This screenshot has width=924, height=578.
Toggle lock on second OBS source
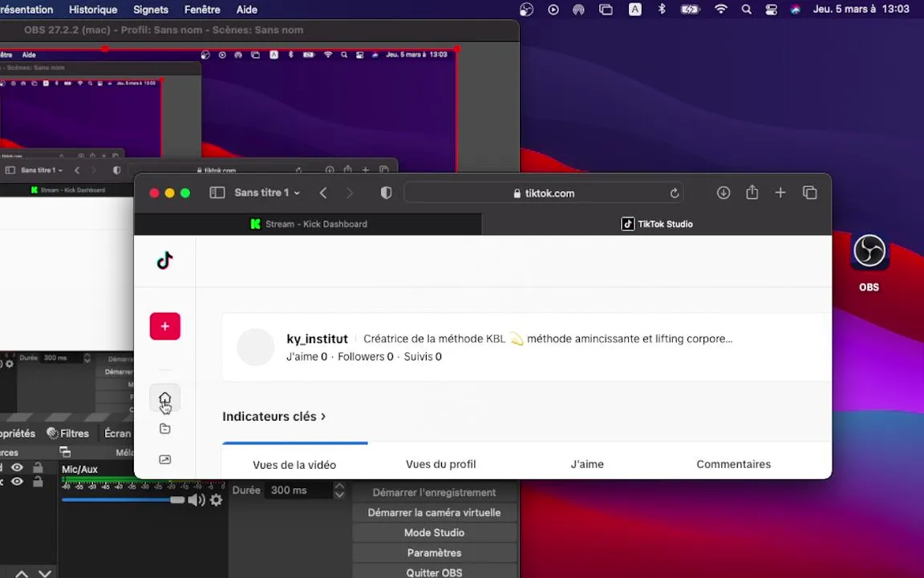(38, 482)
